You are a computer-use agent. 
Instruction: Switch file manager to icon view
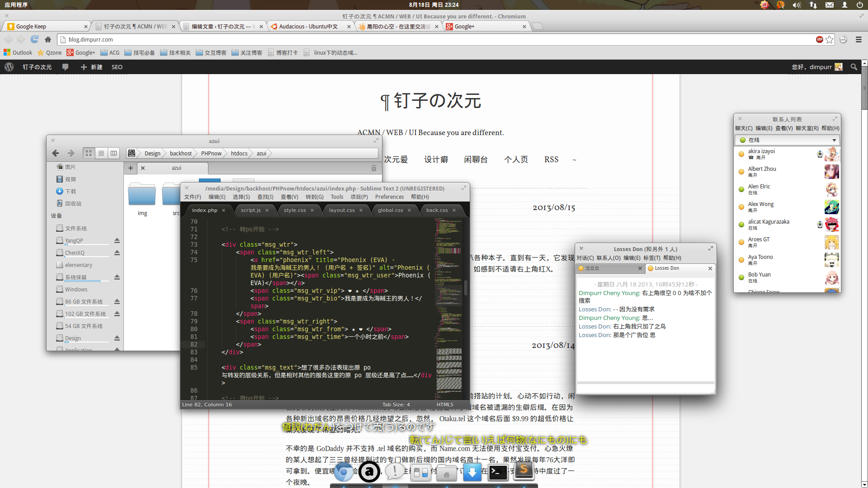89,153
